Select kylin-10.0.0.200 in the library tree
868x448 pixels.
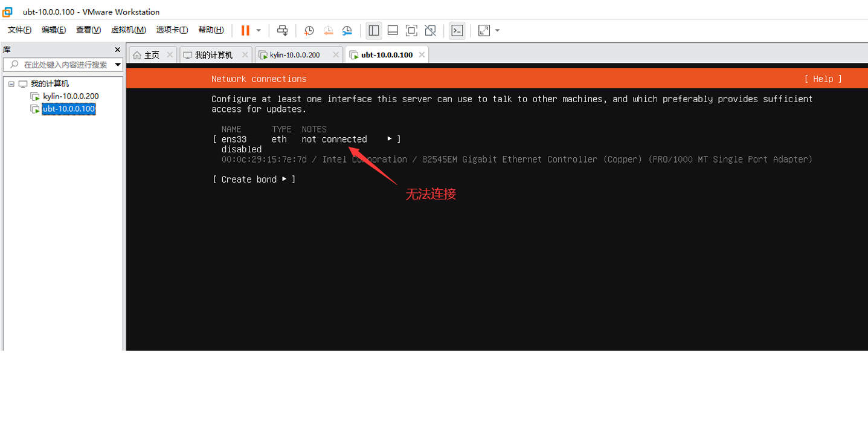(x=71, y=96)
